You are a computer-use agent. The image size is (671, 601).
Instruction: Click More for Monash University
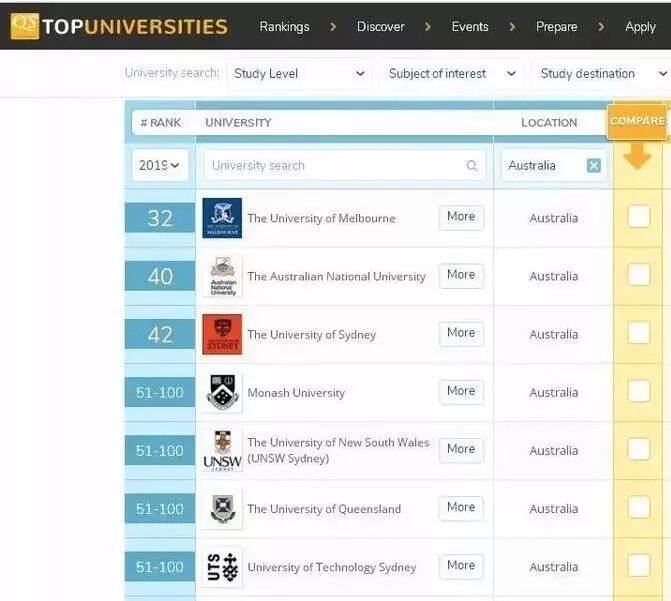[461, 392]
